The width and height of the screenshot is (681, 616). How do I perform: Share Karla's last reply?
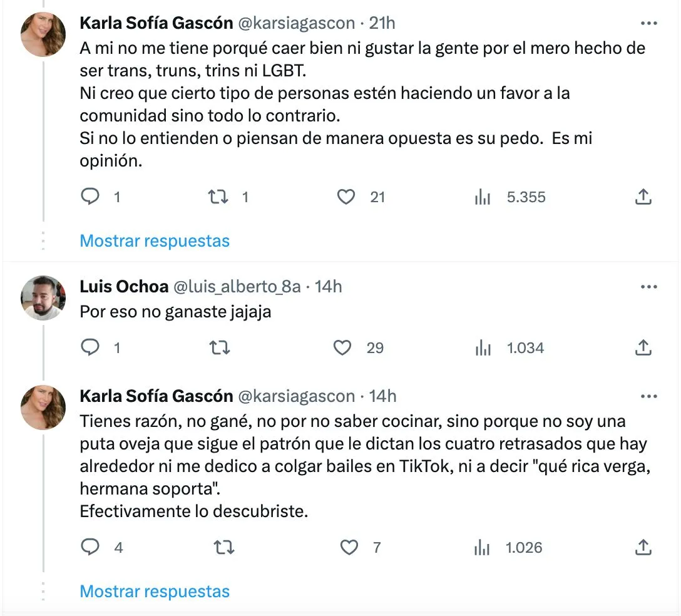[x=643, y=547]
